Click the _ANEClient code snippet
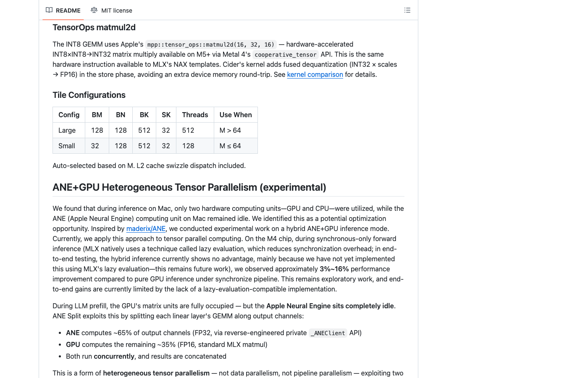 (x=328, y=333)
